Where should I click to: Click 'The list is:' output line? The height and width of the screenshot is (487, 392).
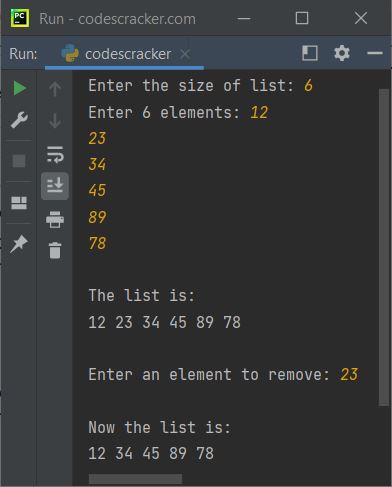(142, 296)
